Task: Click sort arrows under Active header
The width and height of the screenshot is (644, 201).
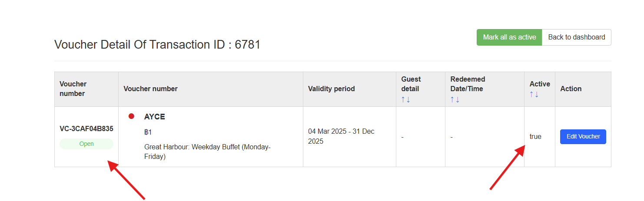Action: click(534, 94)
